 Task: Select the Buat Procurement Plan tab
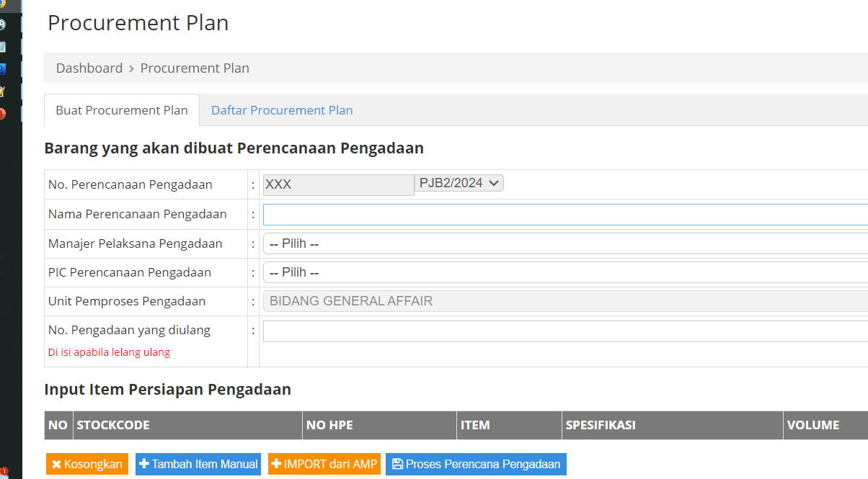pyautogui.click(x=122, y=110)
